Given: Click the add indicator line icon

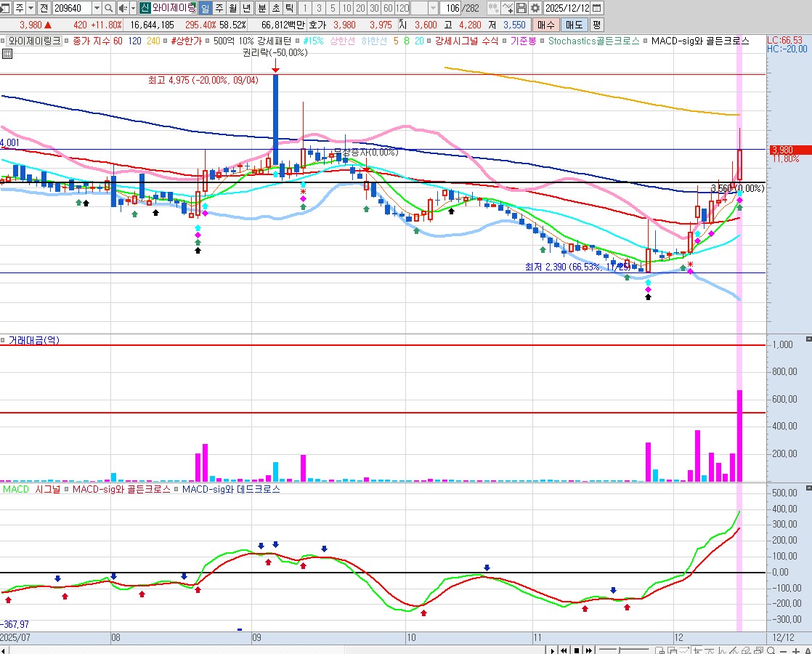Looking at the screenshot, I should [508, 8].
